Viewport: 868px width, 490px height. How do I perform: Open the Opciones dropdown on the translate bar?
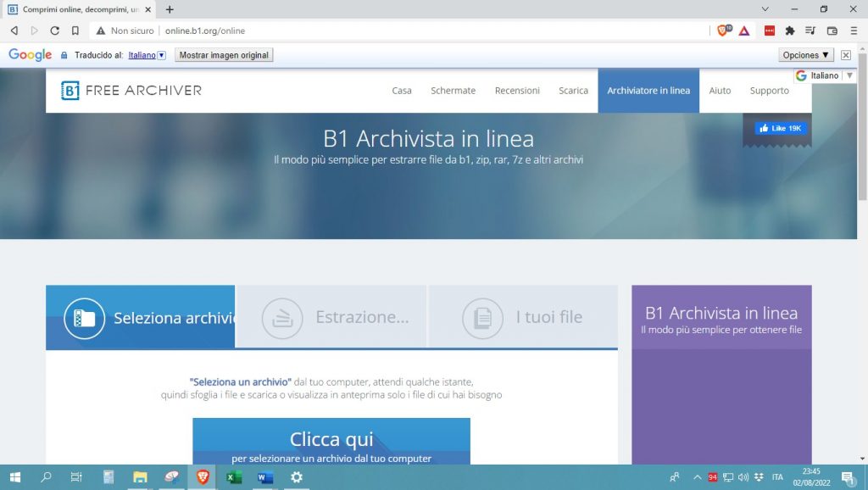pyautogui.click(x=804, y=54)
